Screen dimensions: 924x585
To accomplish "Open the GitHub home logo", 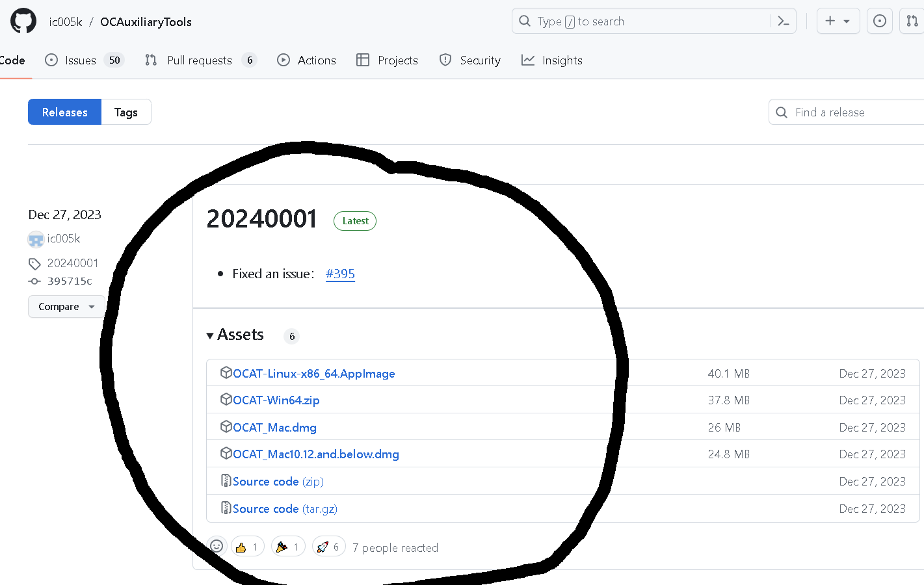I will click(23, 21).
